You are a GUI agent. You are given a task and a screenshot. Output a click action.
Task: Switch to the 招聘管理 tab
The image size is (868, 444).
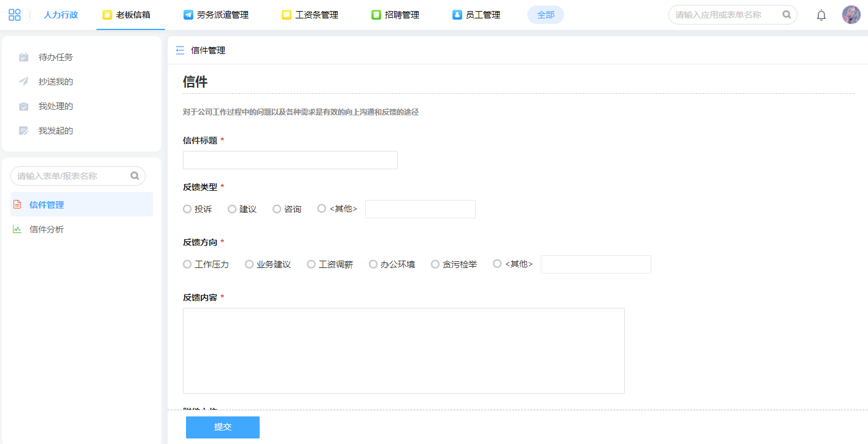coord(395,15)
